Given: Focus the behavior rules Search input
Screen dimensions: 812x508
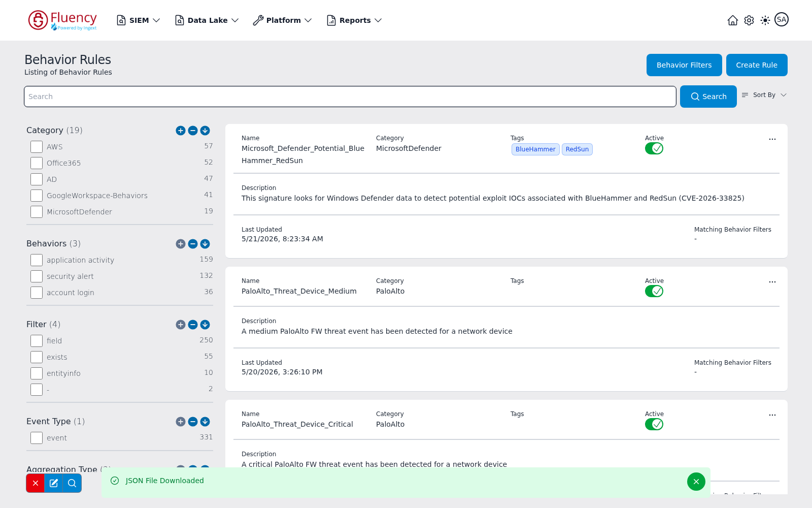Looking at the screenshot, I should pos(350,97).
